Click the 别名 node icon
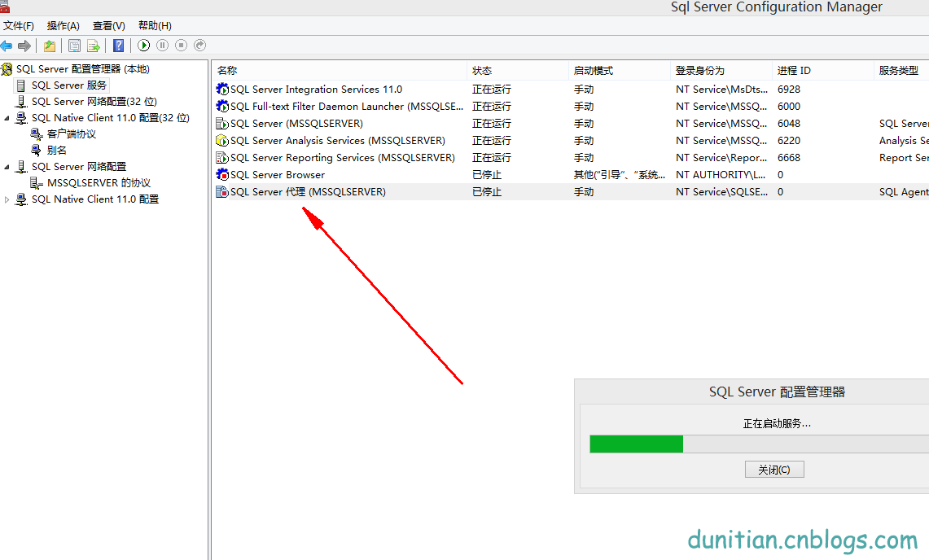The width and height of the screenshot is (929, 560). click(x=37, y=151)
